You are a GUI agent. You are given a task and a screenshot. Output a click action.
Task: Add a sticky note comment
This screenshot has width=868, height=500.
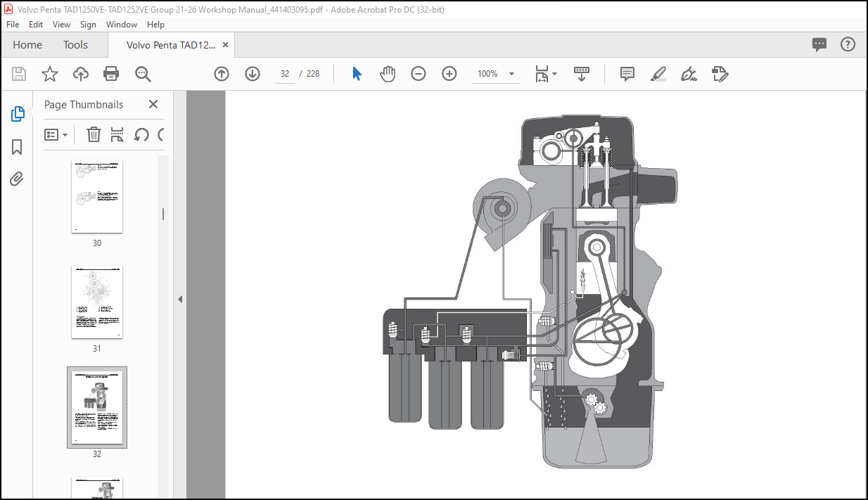[627, 74]
